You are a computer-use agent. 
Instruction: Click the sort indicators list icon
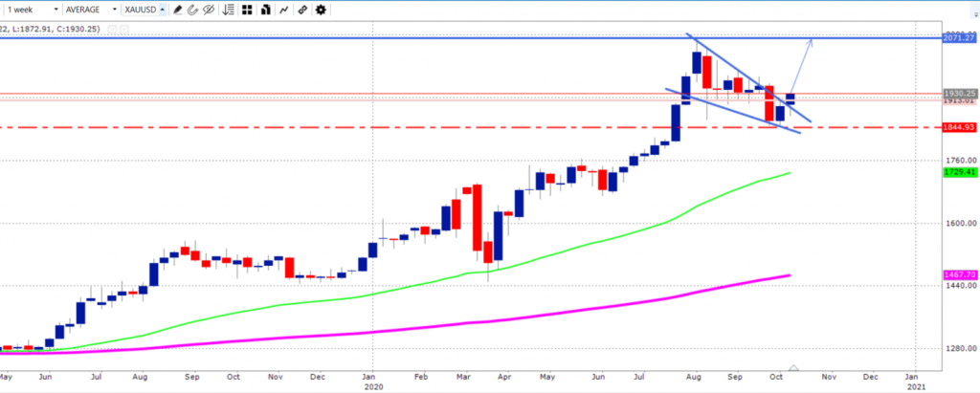click(227, 10)
